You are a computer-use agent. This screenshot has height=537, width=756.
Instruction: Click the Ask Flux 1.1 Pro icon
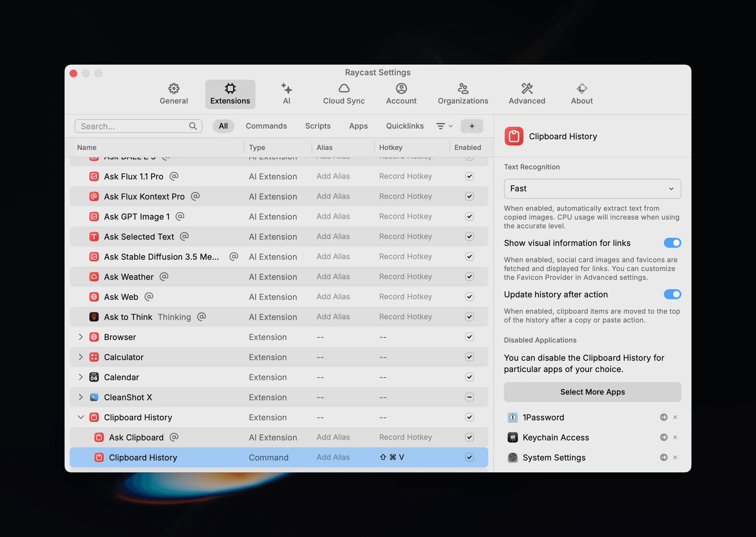[94, 176]
